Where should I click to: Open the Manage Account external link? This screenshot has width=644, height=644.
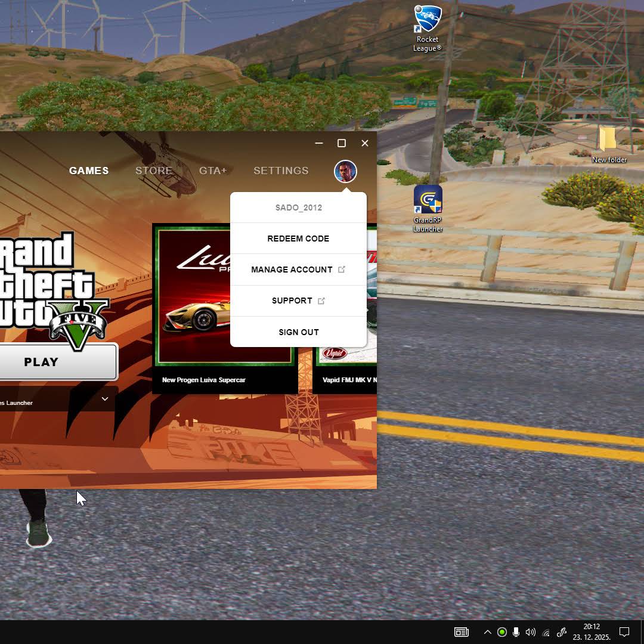pyautogui.click(x=298, y=270)
